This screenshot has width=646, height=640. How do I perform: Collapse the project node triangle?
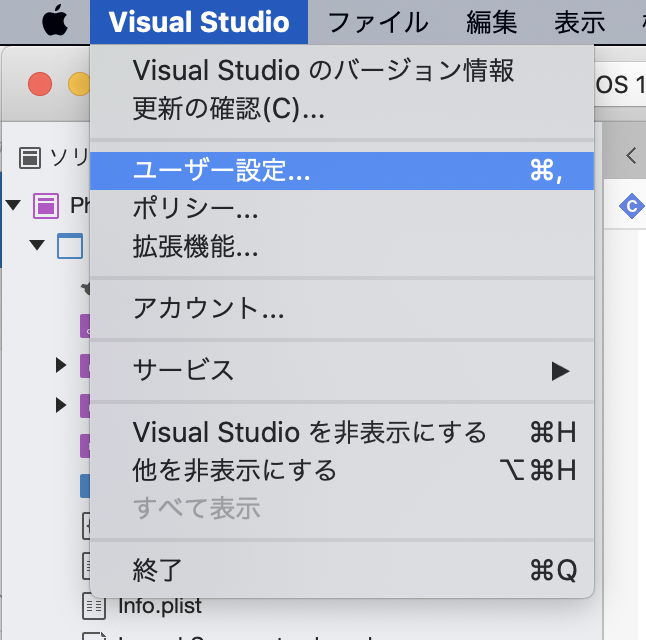pyautogui.click(x=37, y=245)
